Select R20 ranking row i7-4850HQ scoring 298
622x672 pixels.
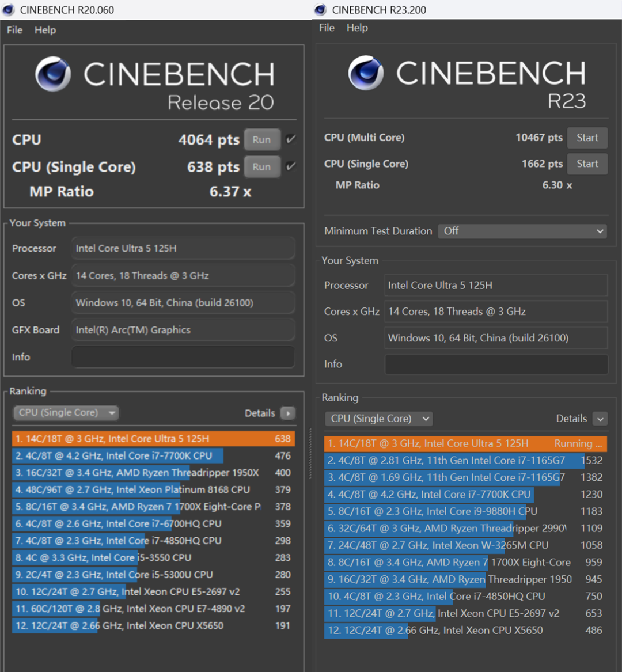click(153, 541)
